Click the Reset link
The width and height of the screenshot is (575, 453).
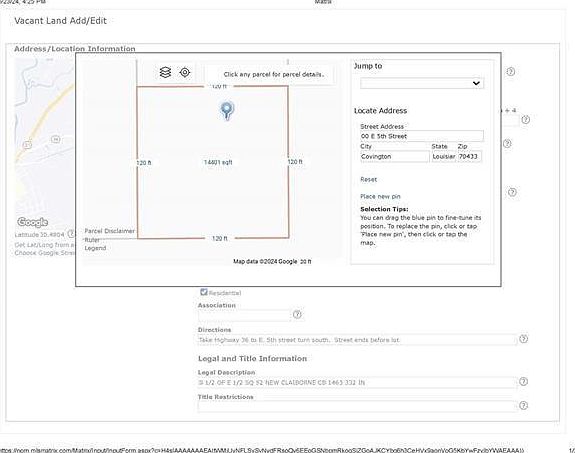369,179
